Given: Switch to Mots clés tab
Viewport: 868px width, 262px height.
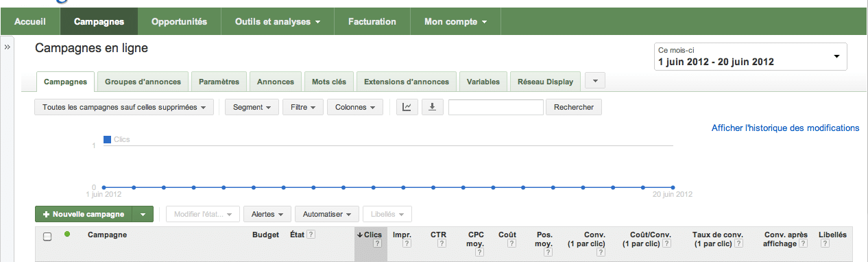Looking at the screenshot, I should pos(329,82).
